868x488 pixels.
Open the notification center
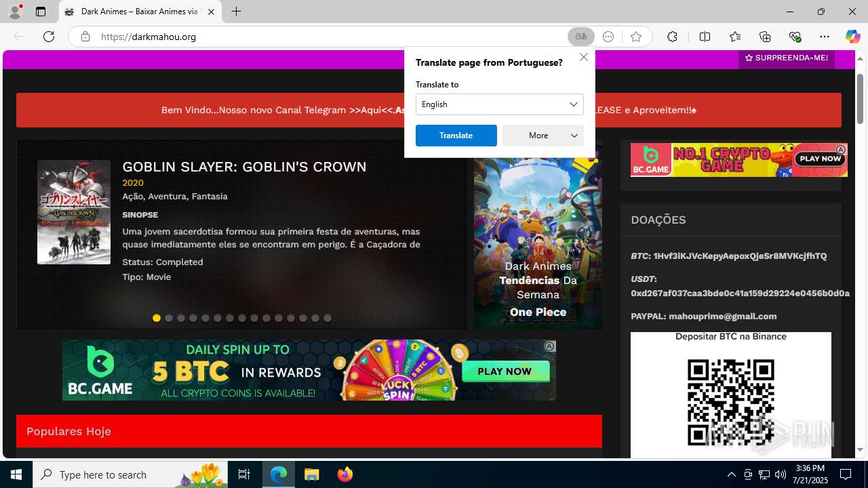click(x=846, y=474)
